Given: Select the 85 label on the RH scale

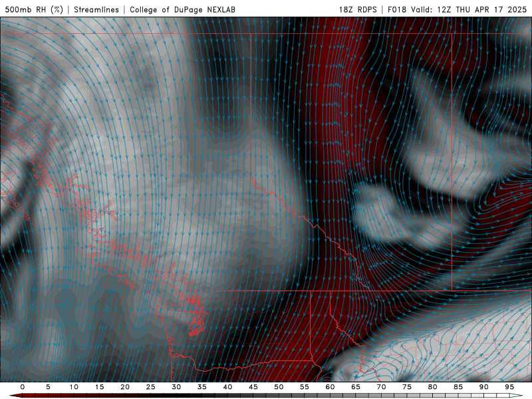Looking at the screenshot, I should click(x=458, y=387).
